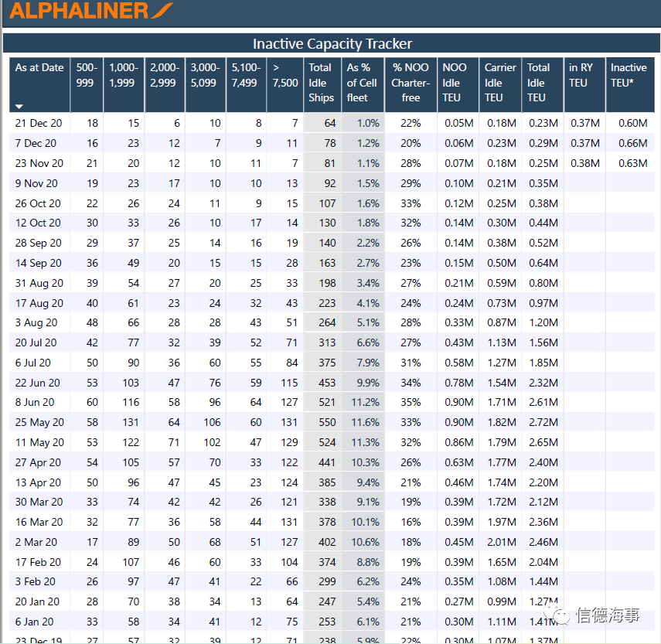Select the 6 Jul 20 row date
Screen dimensions: 661x644
pyautogui.click(x=33, y=363)
